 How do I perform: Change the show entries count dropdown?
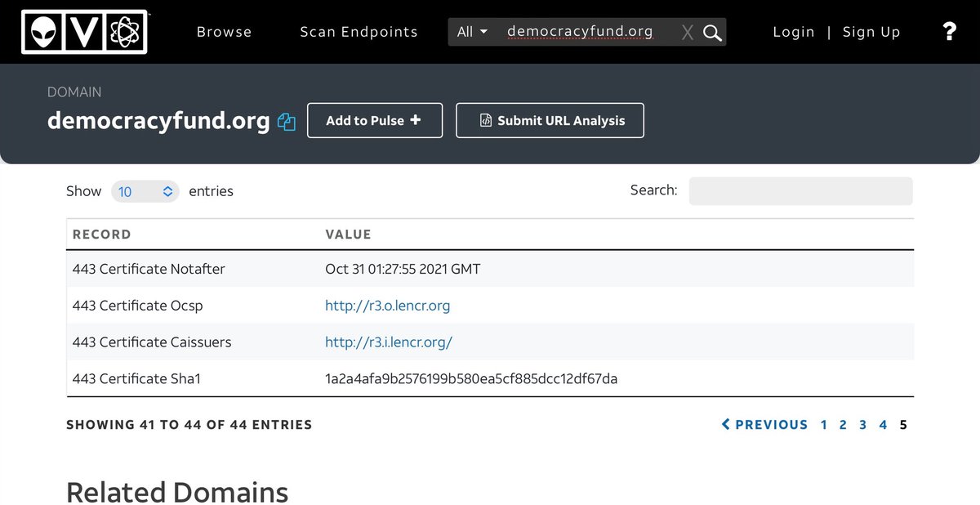(x=145, y=191)
